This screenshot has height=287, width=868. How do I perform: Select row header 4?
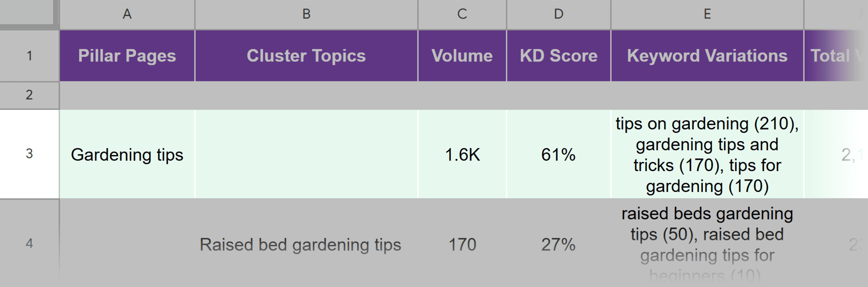click(x=30, y=245)
